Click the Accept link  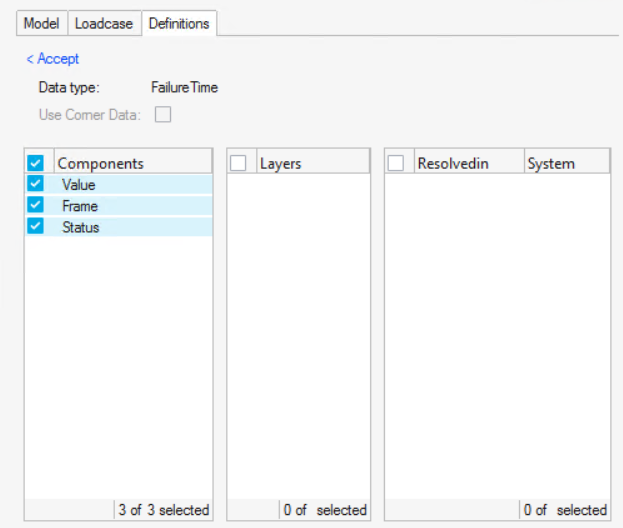coord(53,59)
